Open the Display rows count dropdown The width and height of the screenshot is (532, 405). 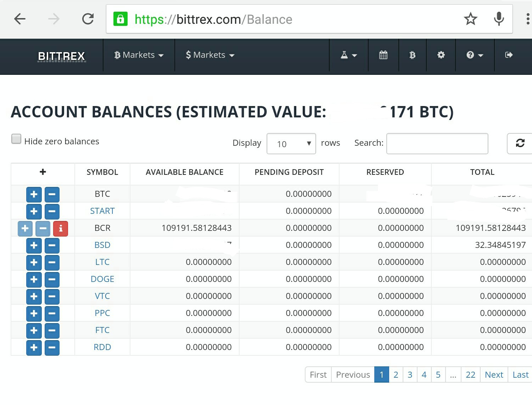click(291, 144)
